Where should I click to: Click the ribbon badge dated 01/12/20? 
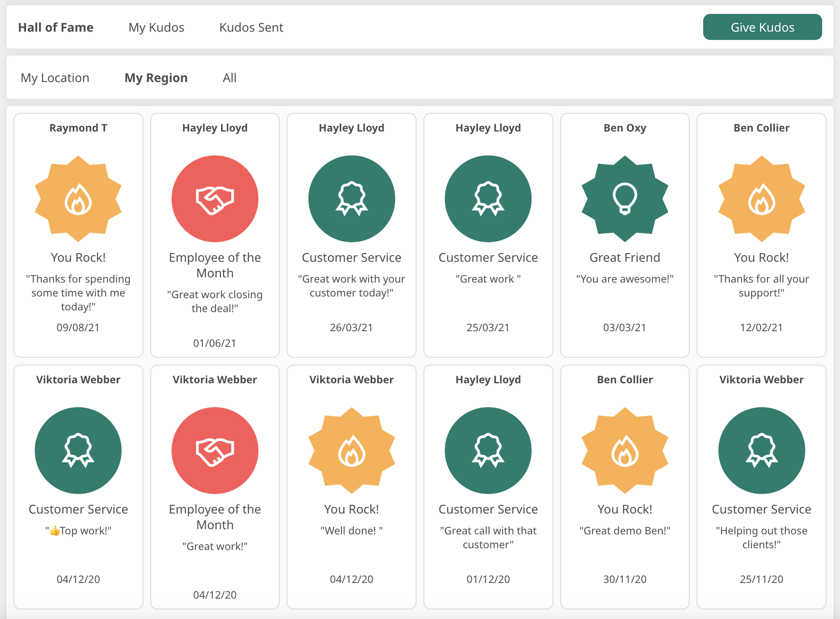[x=488, y=451]
